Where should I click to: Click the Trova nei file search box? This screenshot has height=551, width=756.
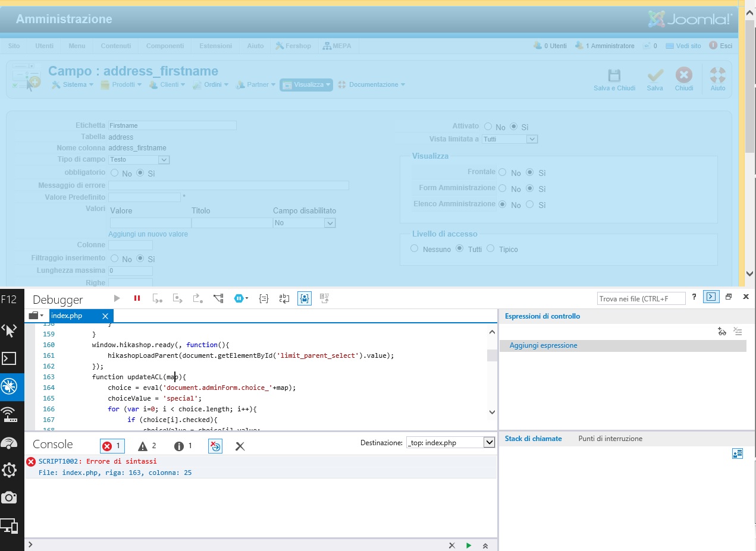coord(641,298)
